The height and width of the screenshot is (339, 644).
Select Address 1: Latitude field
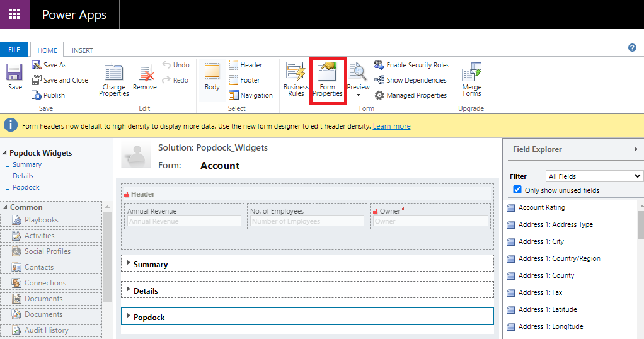click(x=571, y=310)
